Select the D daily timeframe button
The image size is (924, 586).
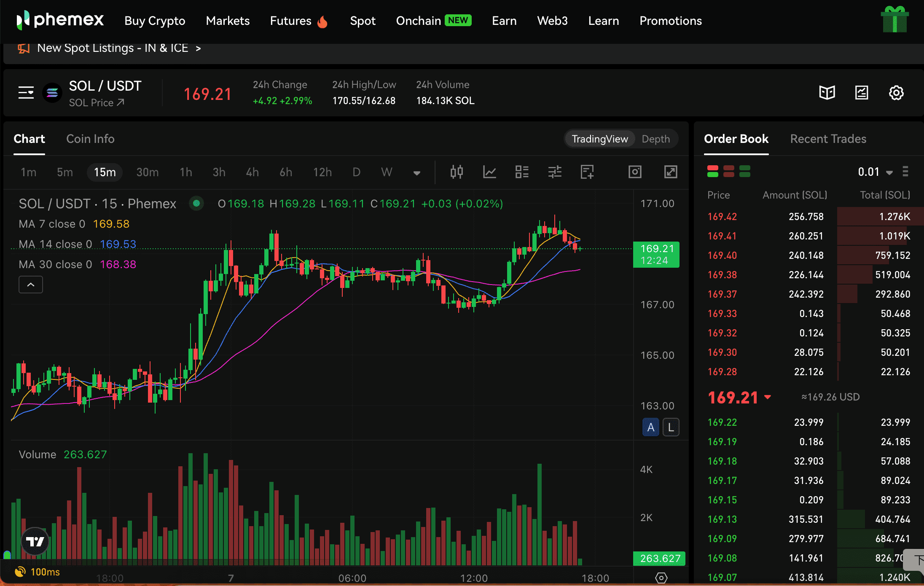click(356, 172)
